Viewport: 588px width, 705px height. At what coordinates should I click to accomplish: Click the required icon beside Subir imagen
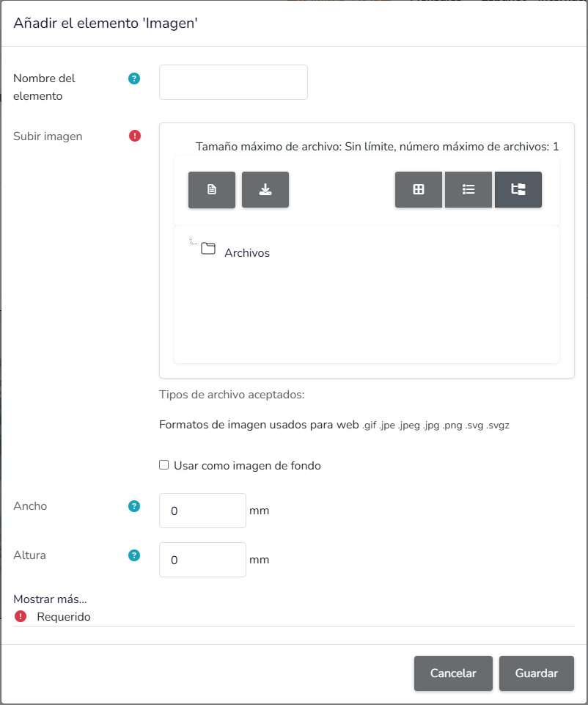135,136
